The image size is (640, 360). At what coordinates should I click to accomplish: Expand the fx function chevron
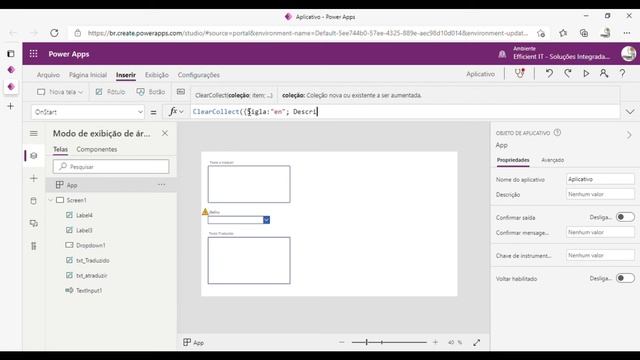181,112
